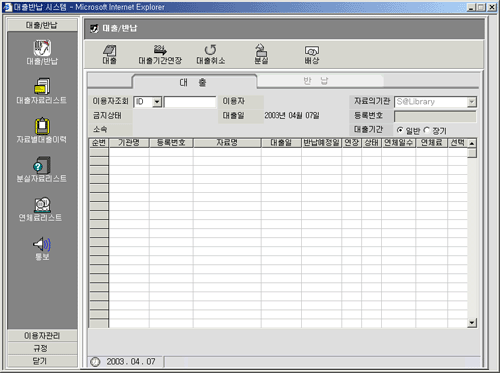Click the 상태 column header
Image resolution: width=500 pixels, height=373 pixels.
point(371,143)
